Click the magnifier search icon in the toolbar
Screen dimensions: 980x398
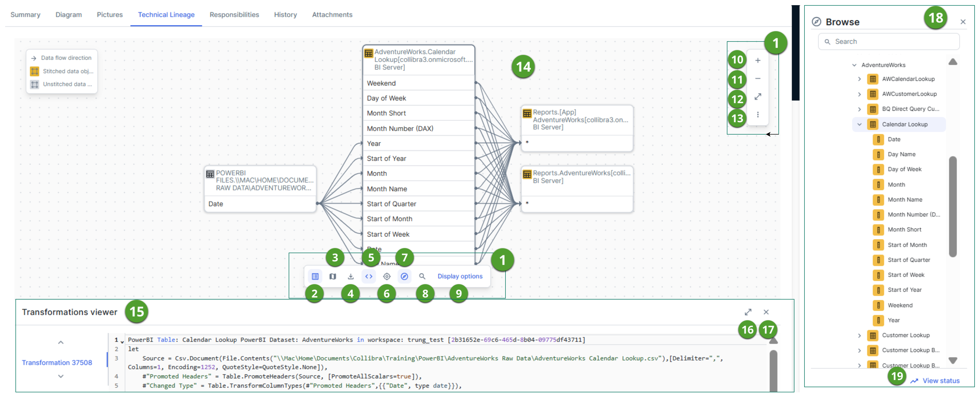coord(422,276)
